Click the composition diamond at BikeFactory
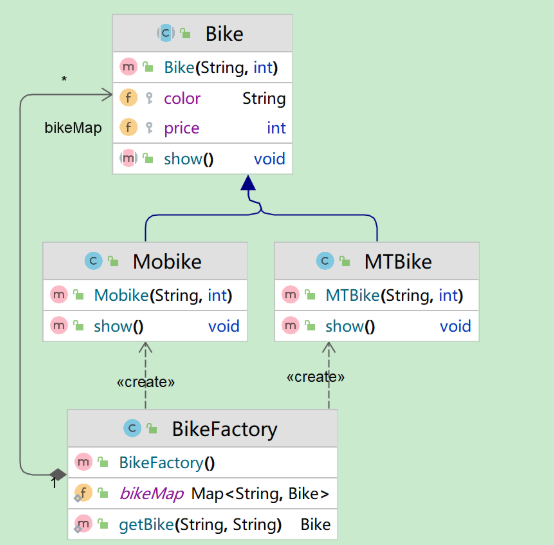The image size is (554, 545). [58, 474]
